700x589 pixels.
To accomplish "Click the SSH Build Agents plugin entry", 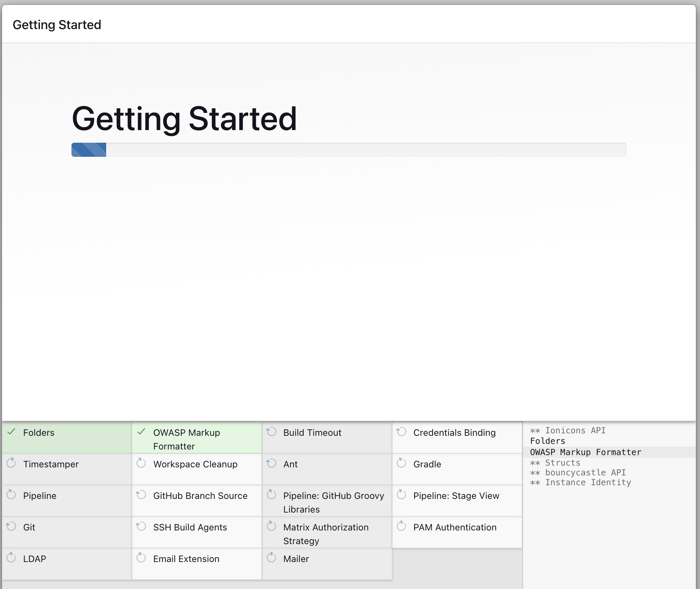I will [x=190, y=527].
